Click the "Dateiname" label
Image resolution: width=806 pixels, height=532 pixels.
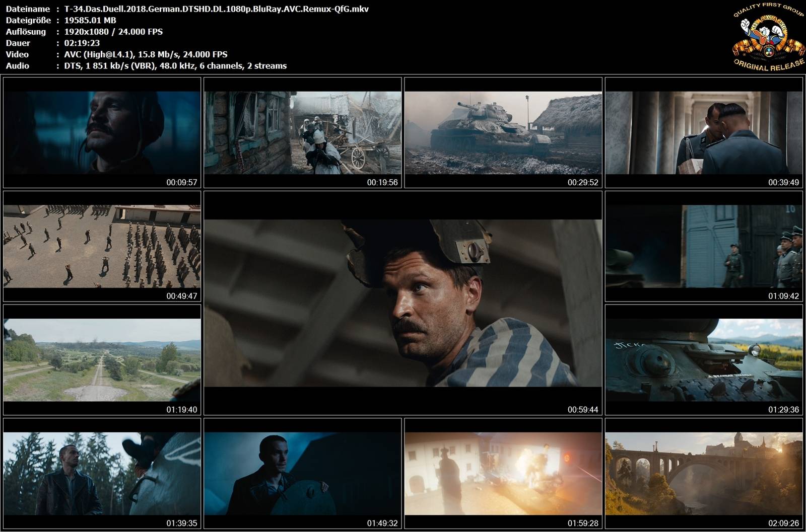28,9
